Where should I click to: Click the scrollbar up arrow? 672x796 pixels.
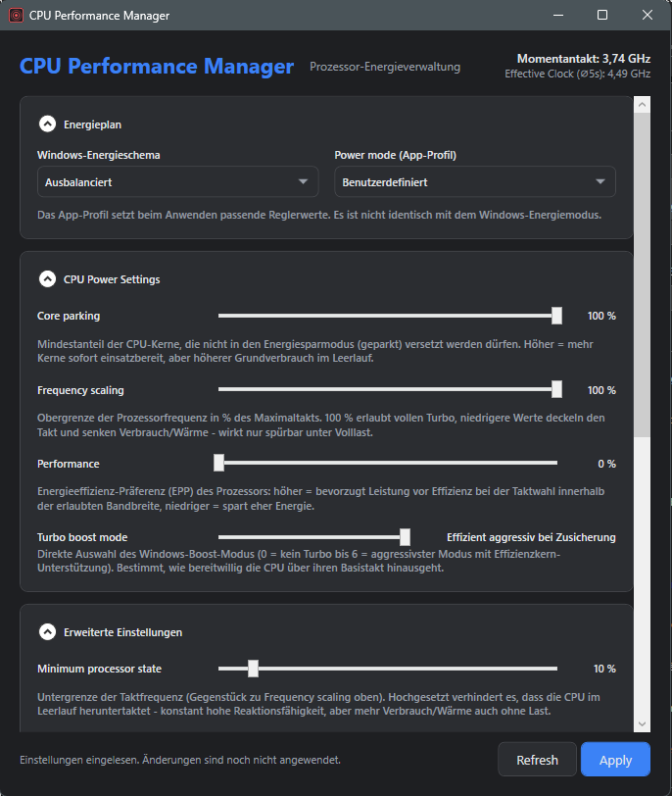pos(642,105)
